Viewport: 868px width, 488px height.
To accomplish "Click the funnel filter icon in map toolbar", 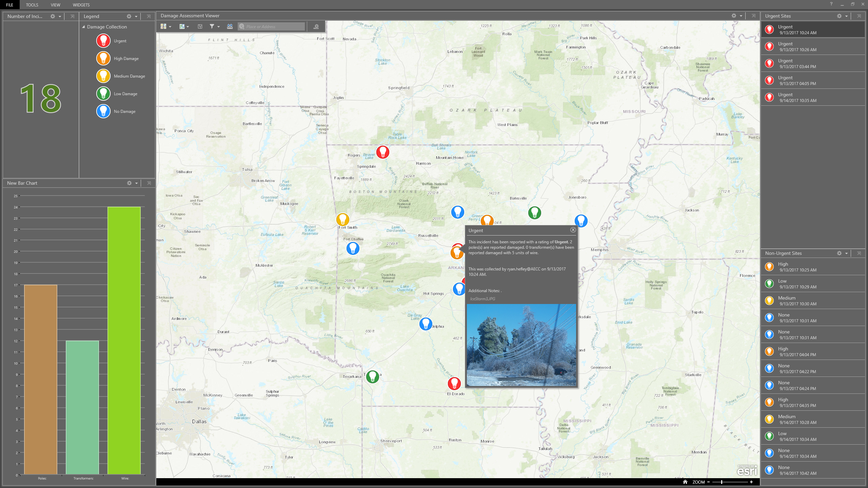I will [x=212, y=26].
